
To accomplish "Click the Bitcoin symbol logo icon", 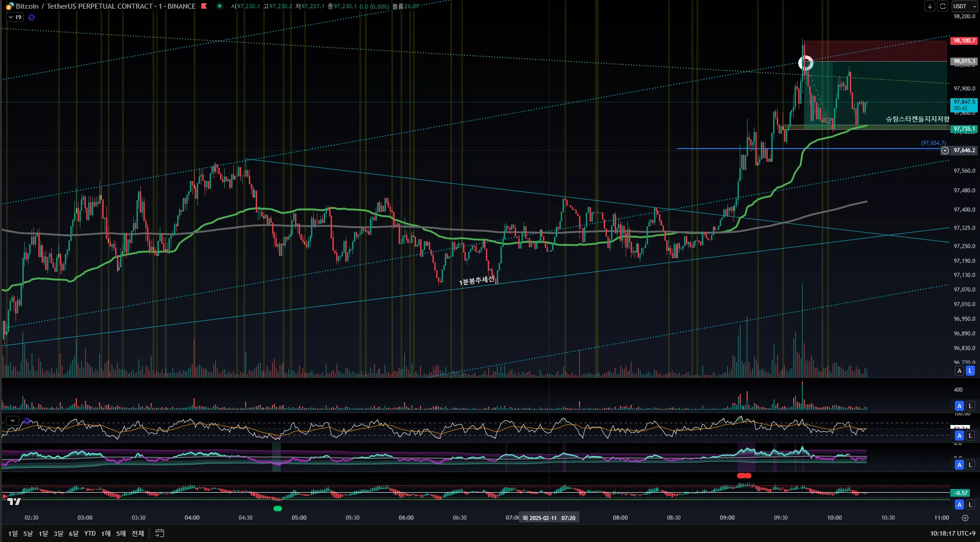I will (9, 6).
